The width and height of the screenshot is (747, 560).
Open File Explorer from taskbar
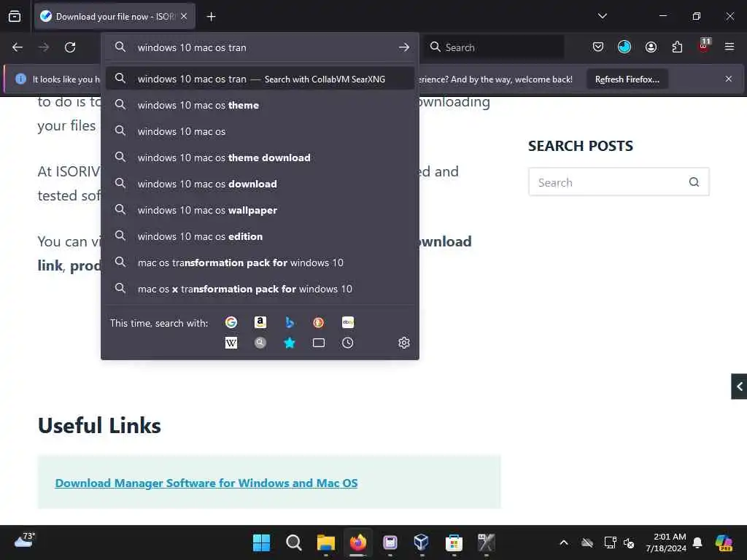(x=326, y=542)
